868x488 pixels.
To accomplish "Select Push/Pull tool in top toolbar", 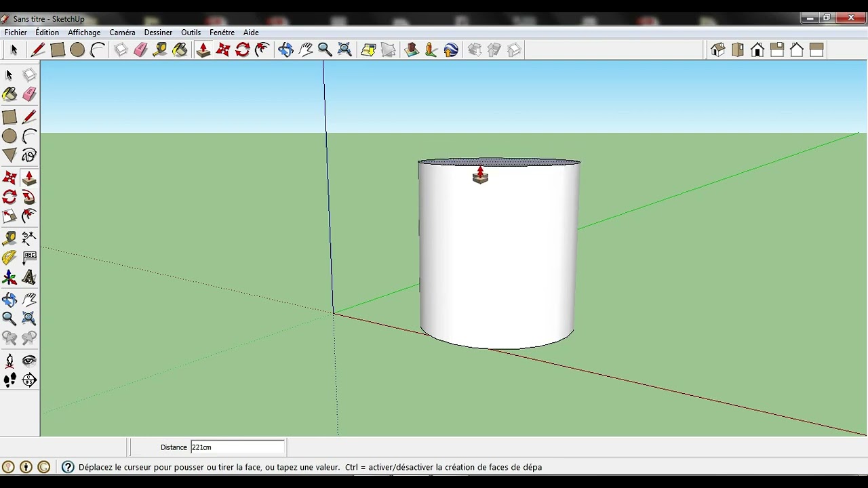I will (x=203, y=49).
